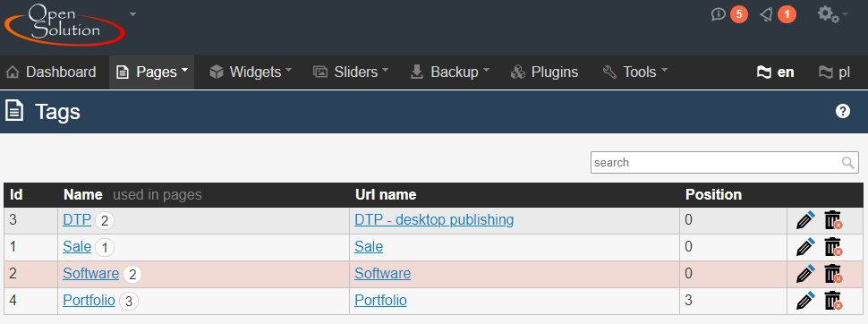
Task: Click position value 3 in Portfolio row
Action: [689, 300]
